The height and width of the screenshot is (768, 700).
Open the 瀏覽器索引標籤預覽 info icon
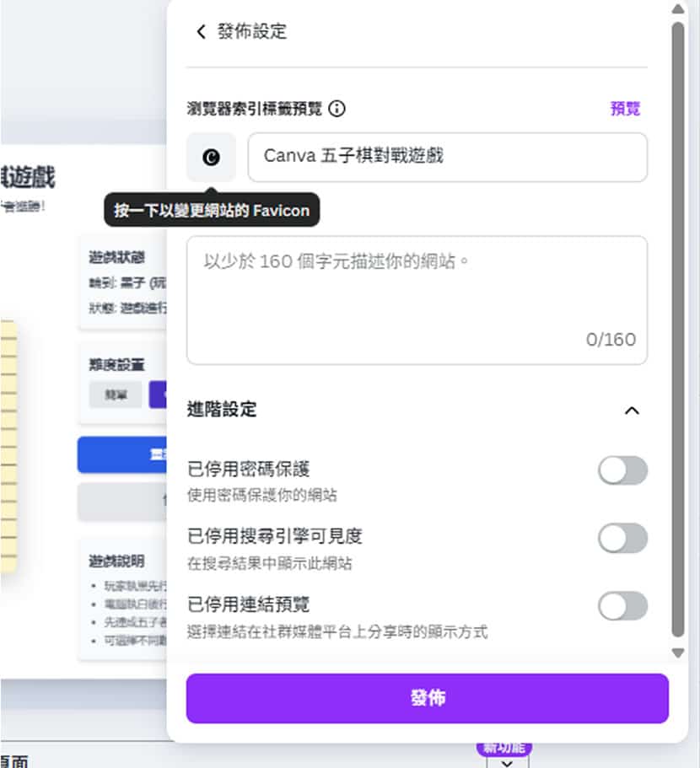point(337,108)
